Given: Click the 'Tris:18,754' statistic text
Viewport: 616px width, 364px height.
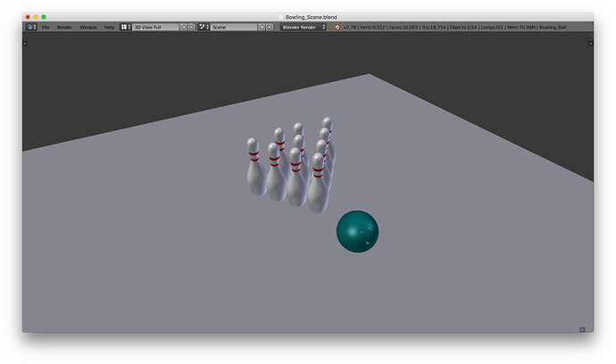Looking at the screenshot, I should click(434, 27).
